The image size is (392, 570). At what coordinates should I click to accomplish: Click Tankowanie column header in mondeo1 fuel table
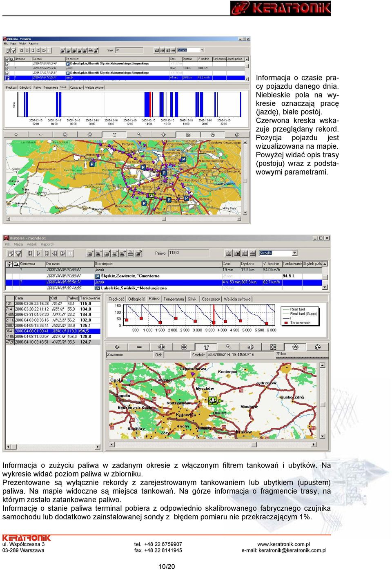coord(90,298)
